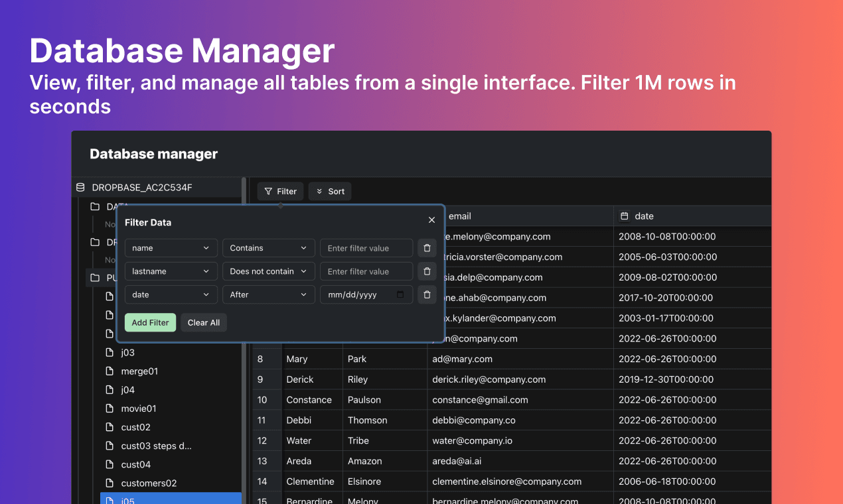Open the 'date' column dropdown in the filter

(171, 294)
